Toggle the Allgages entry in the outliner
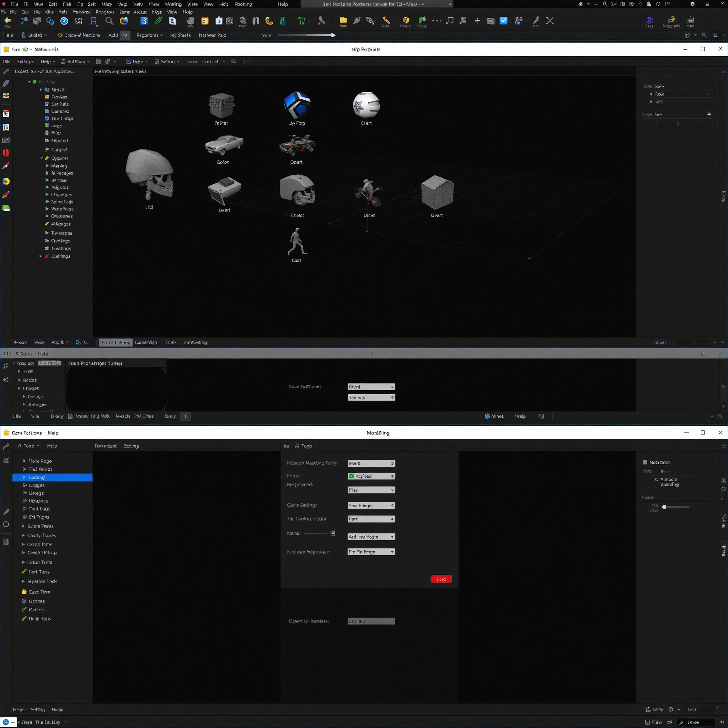The image size is (728, 728). click(x=61, y=224)
